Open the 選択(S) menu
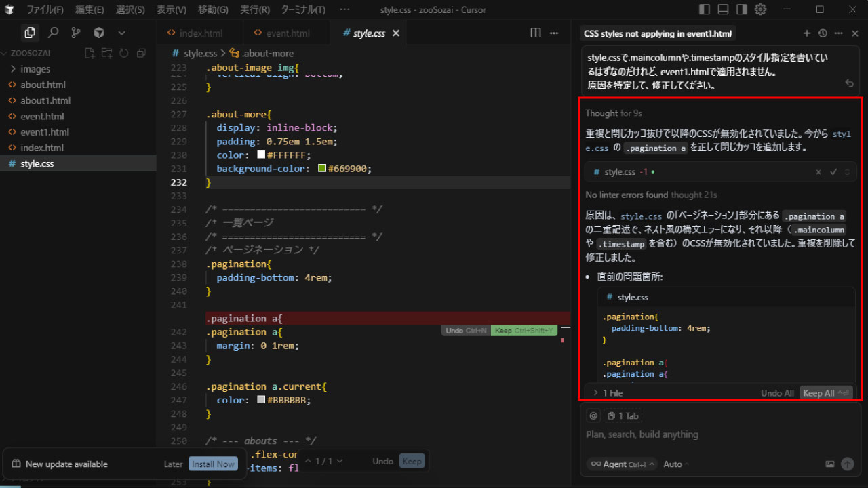 pyautogui.click(x=130, y=9)
